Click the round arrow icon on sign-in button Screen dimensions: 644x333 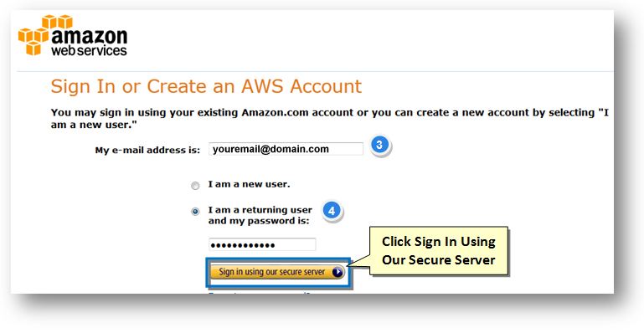[337, 272]
